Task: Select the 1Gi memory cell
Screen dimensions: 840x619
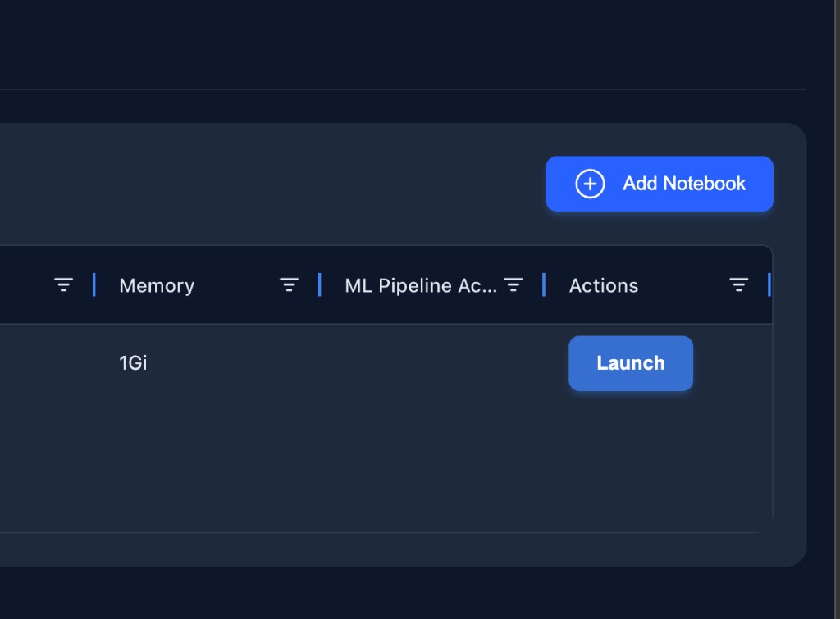Action: click(133, 363)
